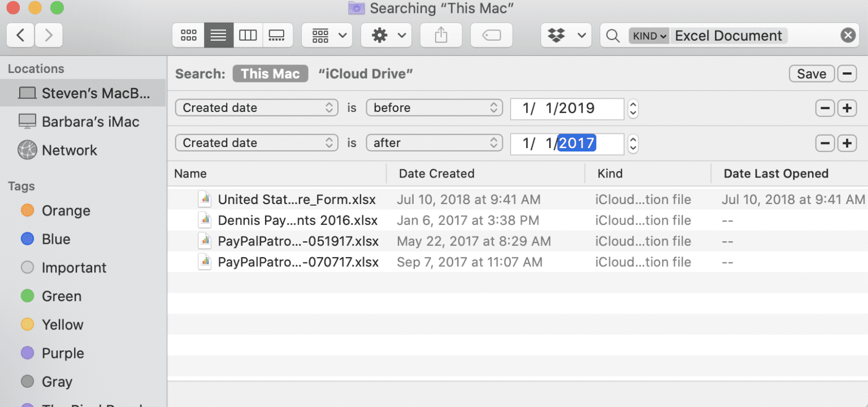Open the Share menu icon

440,35
